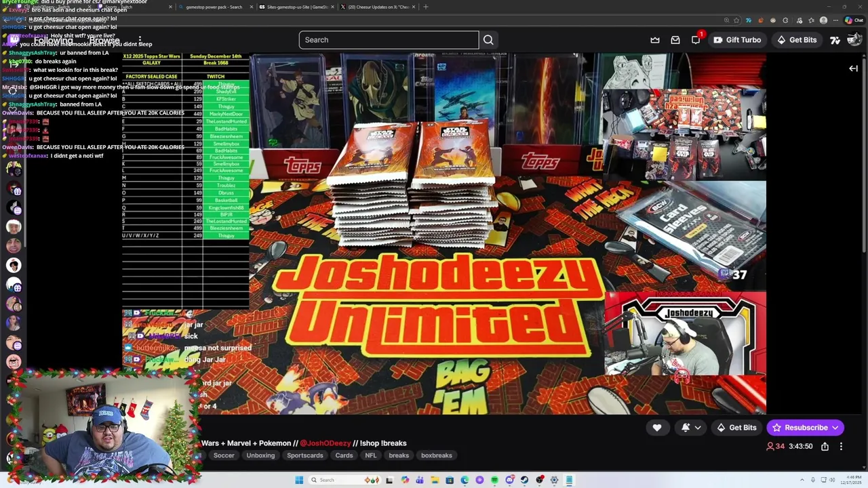Open the three-dot stream options menu
This screenshot has height=488, width=868.
point(841,447)
